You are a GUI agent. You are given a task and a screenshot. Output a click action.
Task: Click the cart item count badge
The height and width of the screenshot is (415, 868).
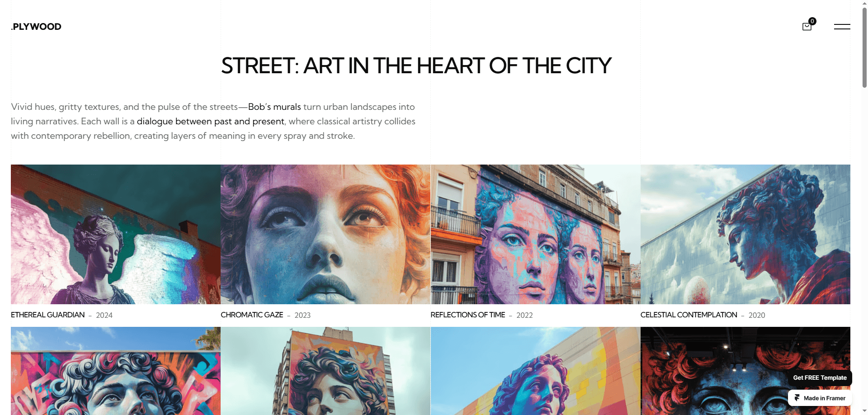tap(812, 21)
